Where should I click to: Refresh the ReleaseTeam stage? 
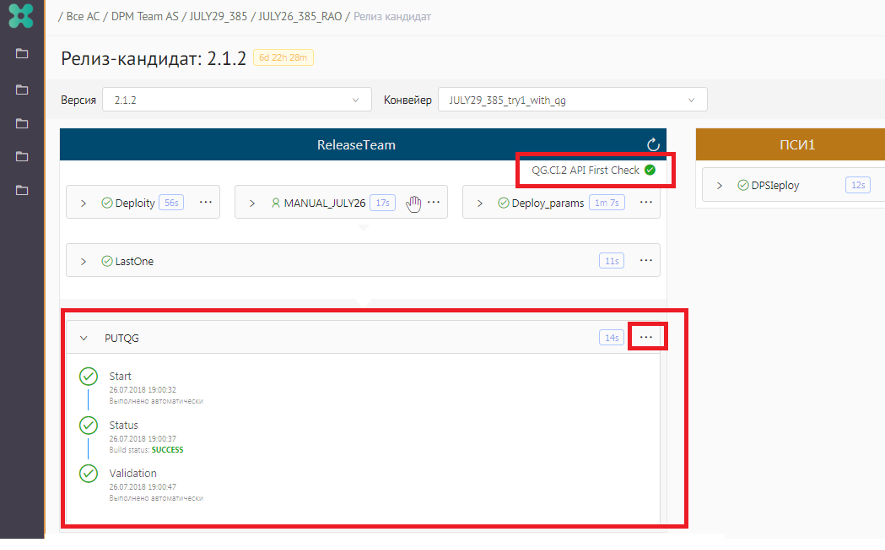[654, 145]
